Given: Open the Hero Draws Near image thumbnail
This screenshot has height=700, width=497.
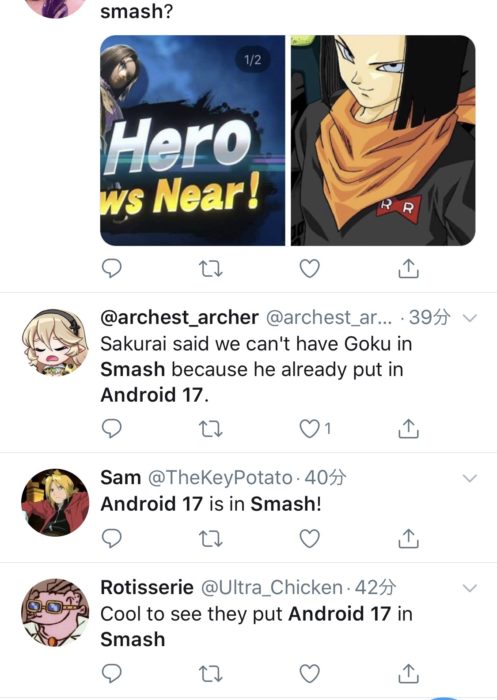Looking at the screenshot, I should click(192, 140).
